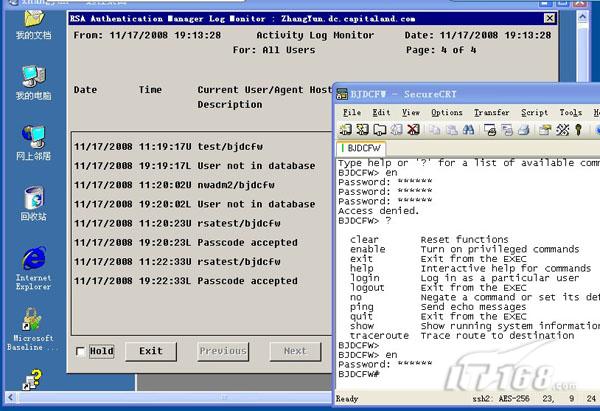Screen dimensions: 600x411
Task: Open the File menu in SecureCRT
Action: pyautogui.click(x=352, y=113)
